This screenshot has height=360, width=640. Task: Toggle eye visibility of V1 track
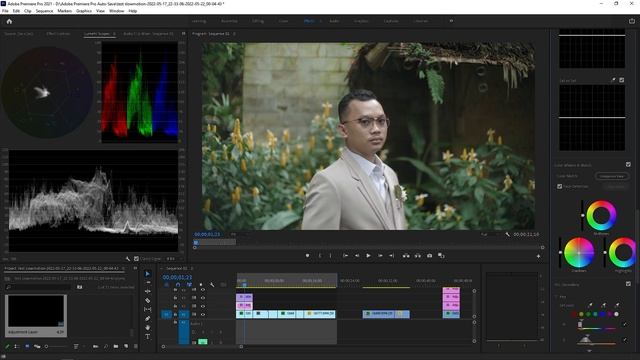point(203,314)
